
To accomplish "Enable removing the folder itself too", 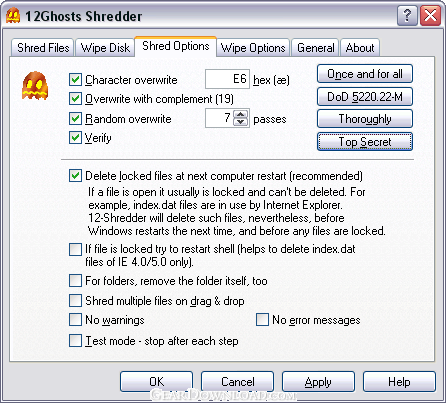I will pyautogui.click(x=75, y=281).
